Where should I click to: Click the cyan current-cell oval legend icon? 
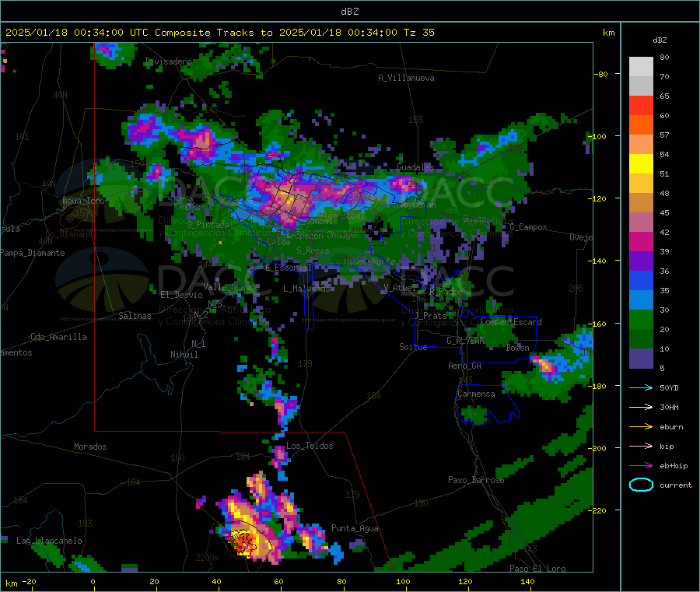641,485
